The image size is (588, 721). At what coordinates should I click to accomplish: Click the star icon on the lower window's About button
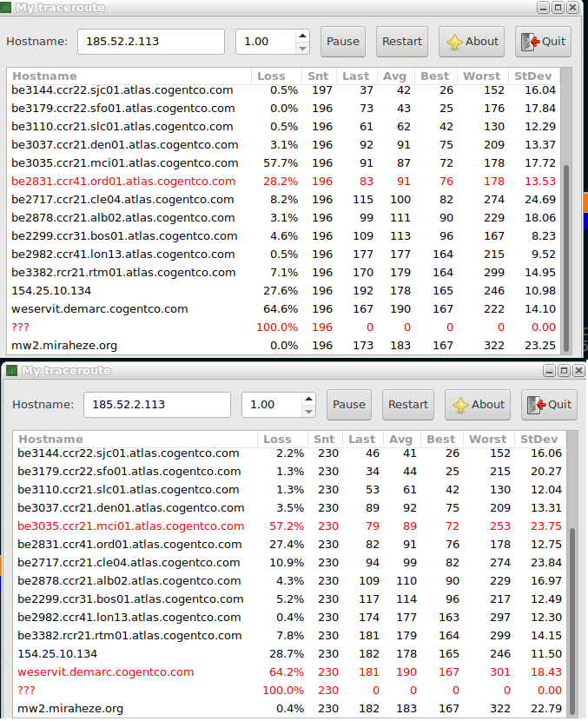[x=460, y=405]
